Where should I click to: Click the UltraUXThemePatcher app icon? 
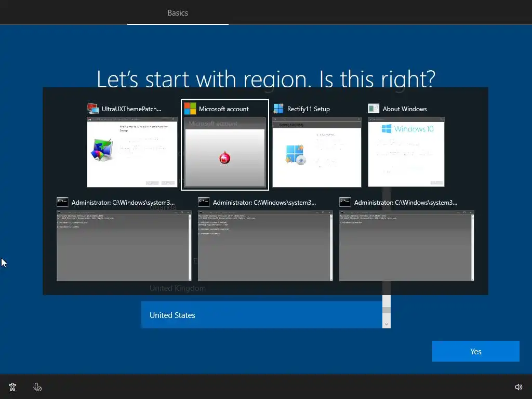pyautogui.click(x=92, y=109)
